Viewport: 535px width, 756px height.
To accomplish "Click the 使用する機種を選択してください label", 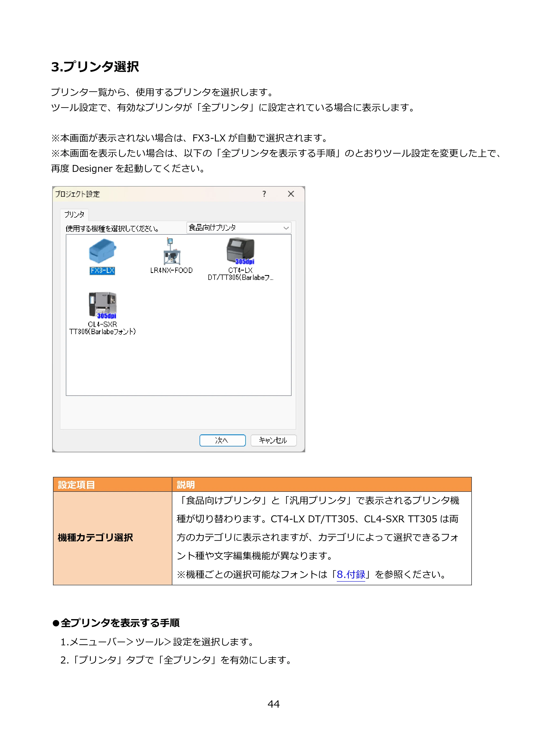I will point(112,229).
